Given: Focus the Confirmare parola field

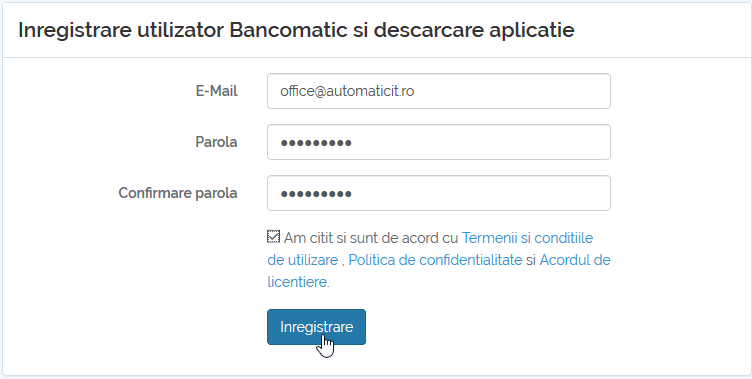Looking at the screenshot, I should tap(439, 193).
